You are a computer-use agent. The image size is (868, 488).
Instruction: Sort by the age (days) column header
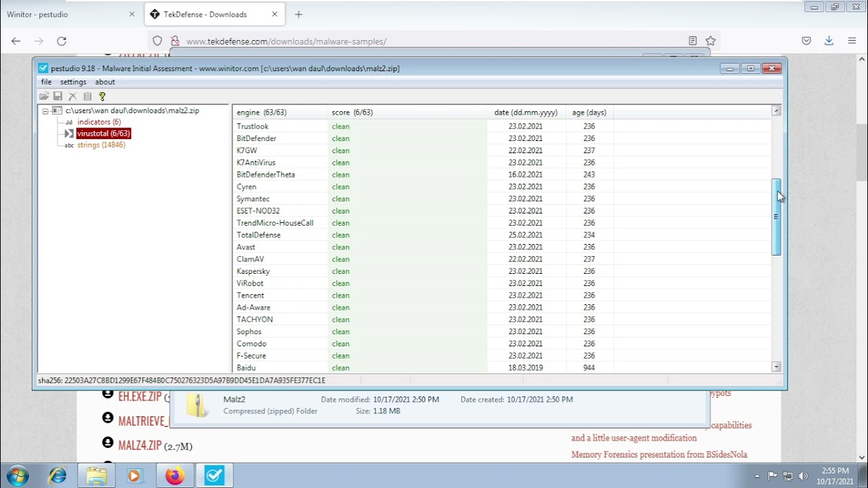[x=589, y=113]
